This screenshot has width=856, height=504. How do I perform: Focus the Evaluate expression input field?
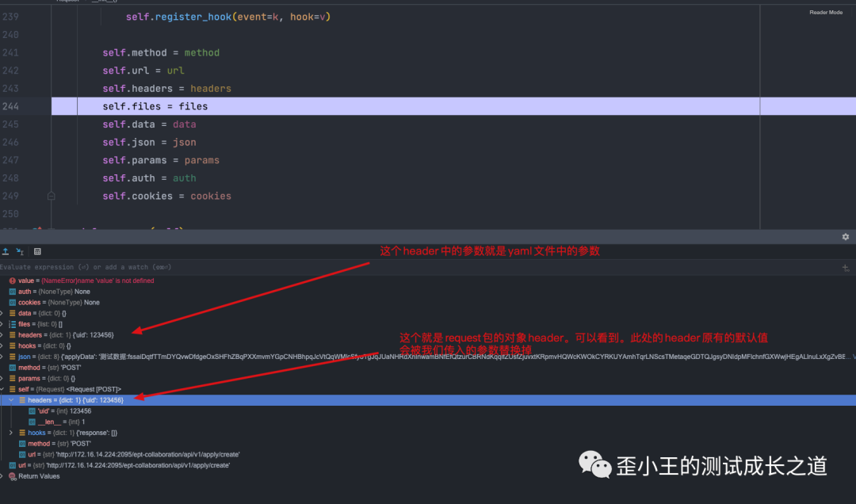click(x=419, y=268)
